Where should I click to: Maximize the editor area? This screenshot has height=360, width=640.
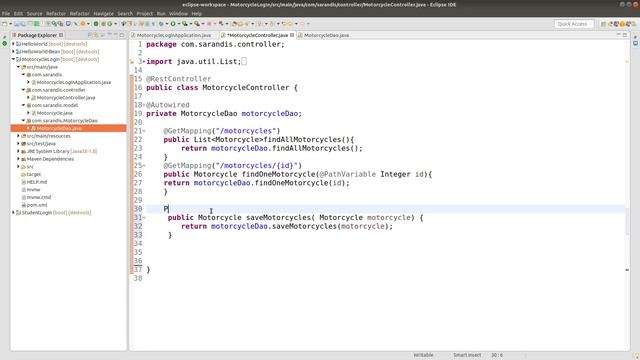click(625, 35)
